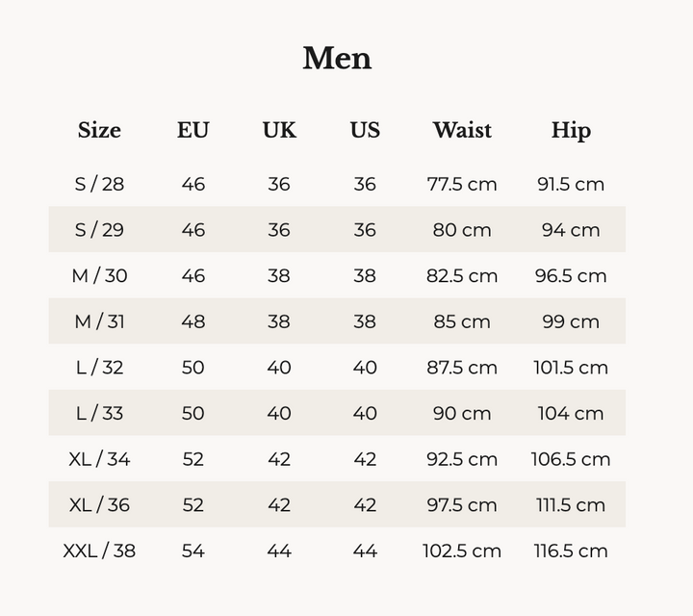Select the XL / 34 size label

pyautogui.click(x=99, y=459)
